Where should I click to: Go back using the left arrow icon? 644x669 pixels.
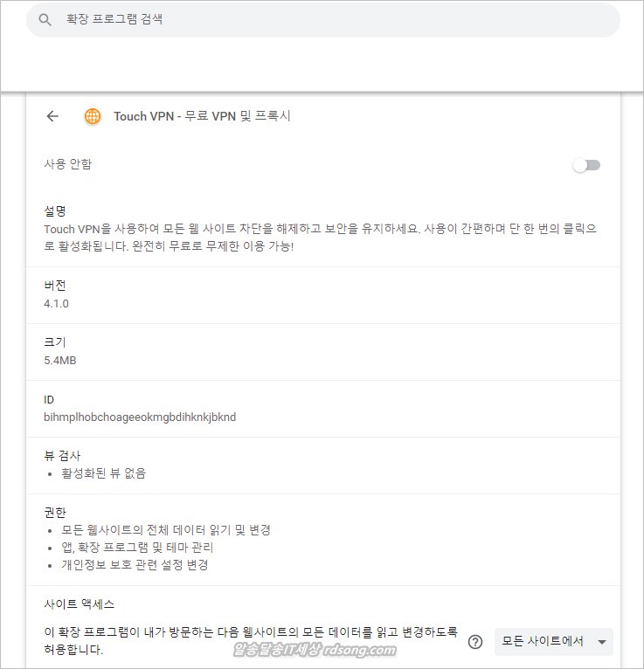pos(52,116)
